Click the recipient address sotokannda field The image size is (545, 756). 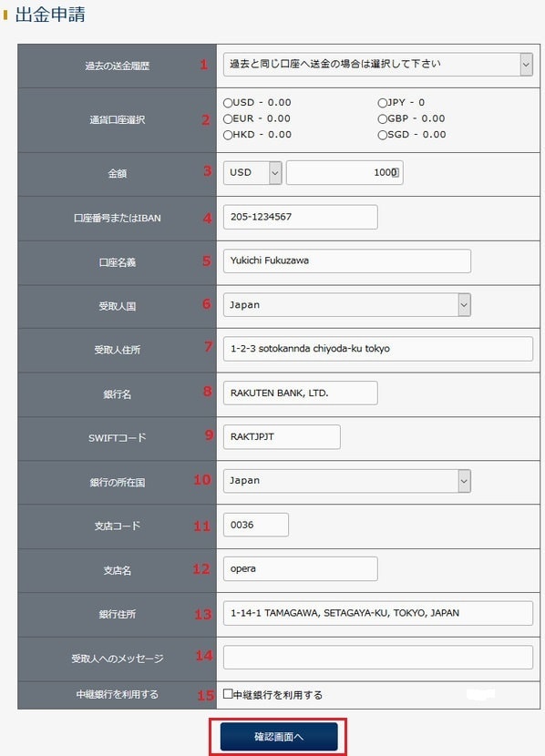[x=377, y=349]
